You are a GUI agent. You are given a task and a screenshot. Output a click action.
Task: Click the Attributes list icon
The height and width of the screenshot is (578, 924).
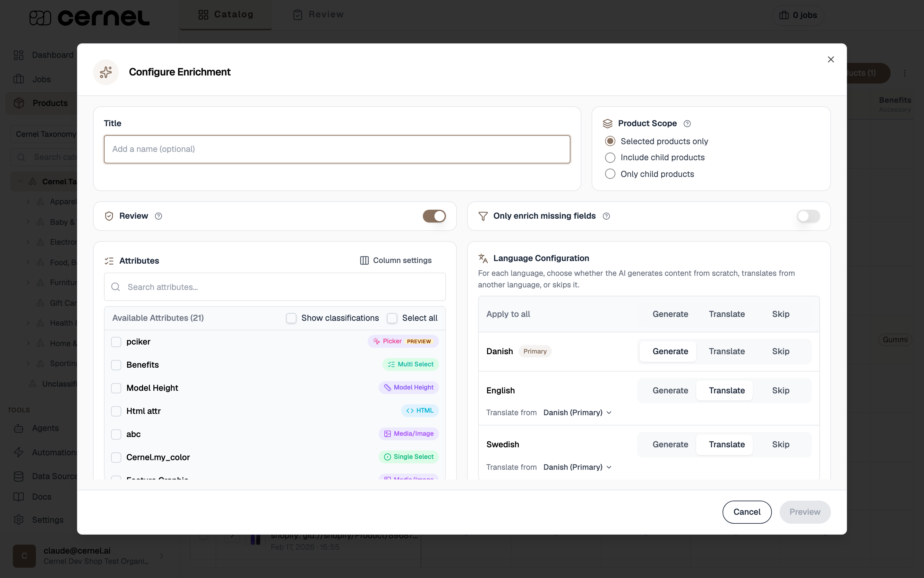(109, 261)
